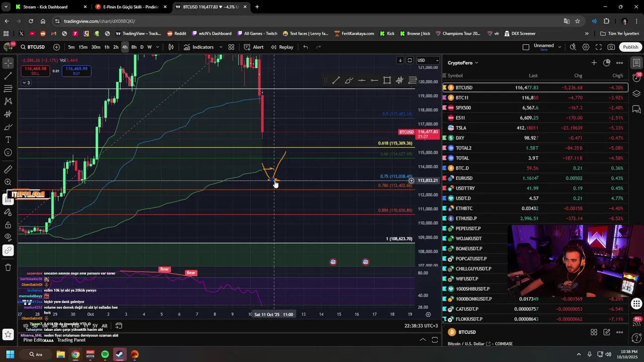This screenshot has height=362, width=644.
Task: Choose the 5Y date range at bottom
Action: coord(95,326)
